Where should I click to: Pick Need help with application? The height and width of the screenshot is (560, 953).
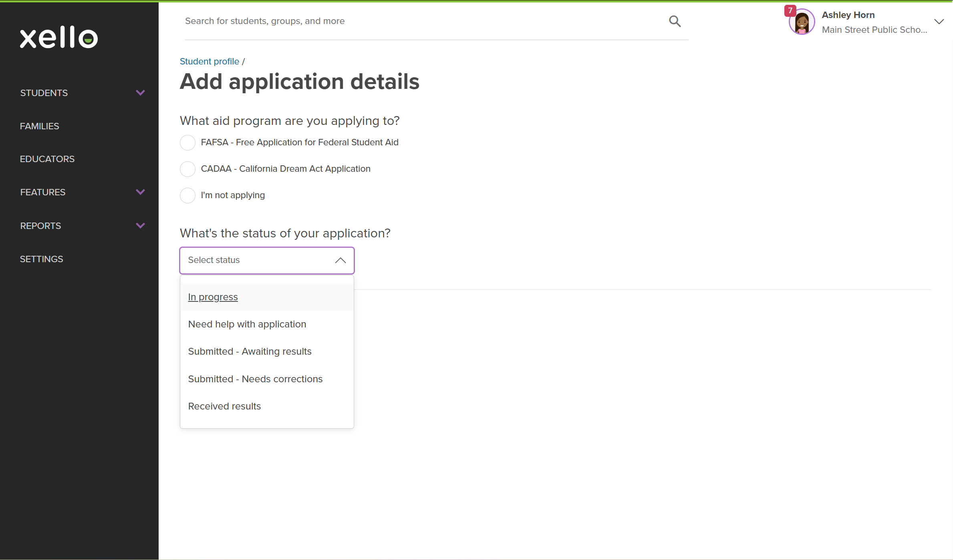[x=267, y=324]
